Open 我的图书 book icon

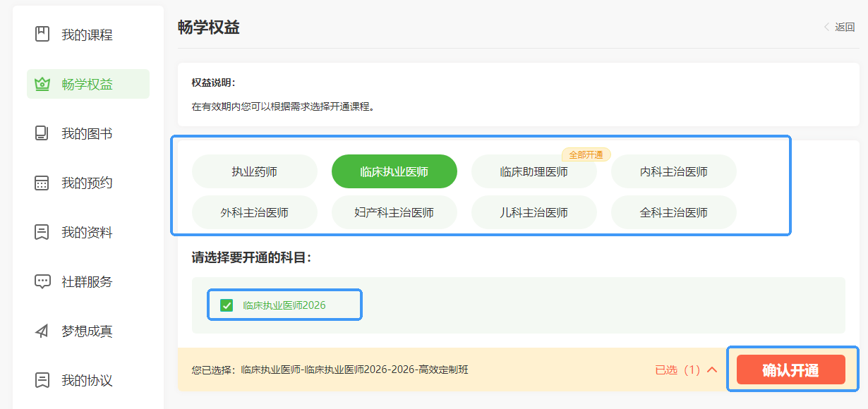click(42, 133)
